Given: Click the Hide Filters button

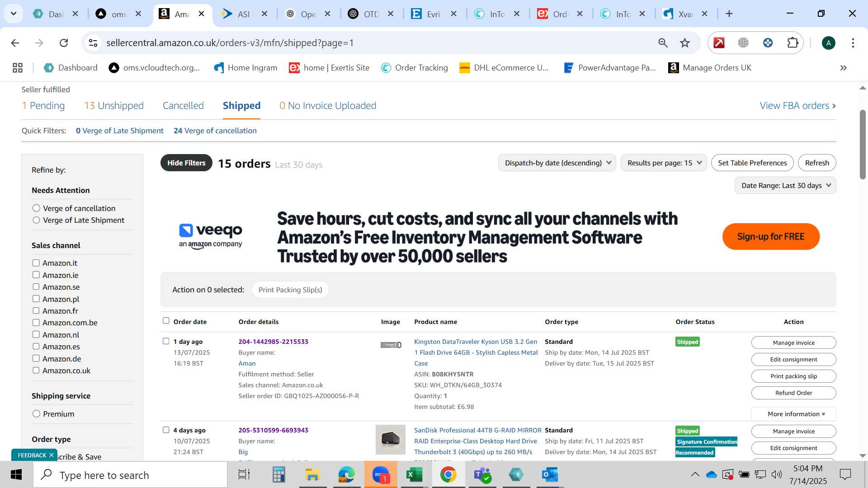Looking at the screenshot, I should 186,163.
